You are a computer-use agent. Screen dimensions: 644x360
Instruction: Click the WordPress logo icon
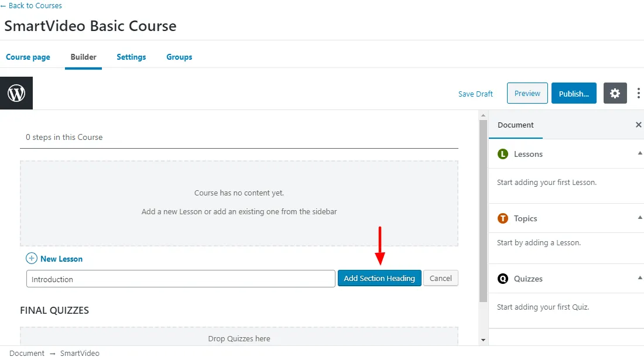click(16, 93)
